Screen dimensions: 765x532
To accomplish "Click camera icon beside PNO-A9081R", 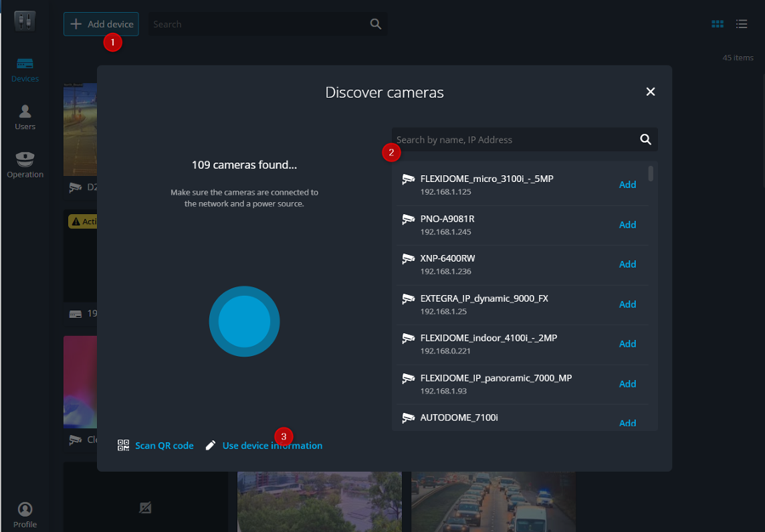I will tap(408, 219).
